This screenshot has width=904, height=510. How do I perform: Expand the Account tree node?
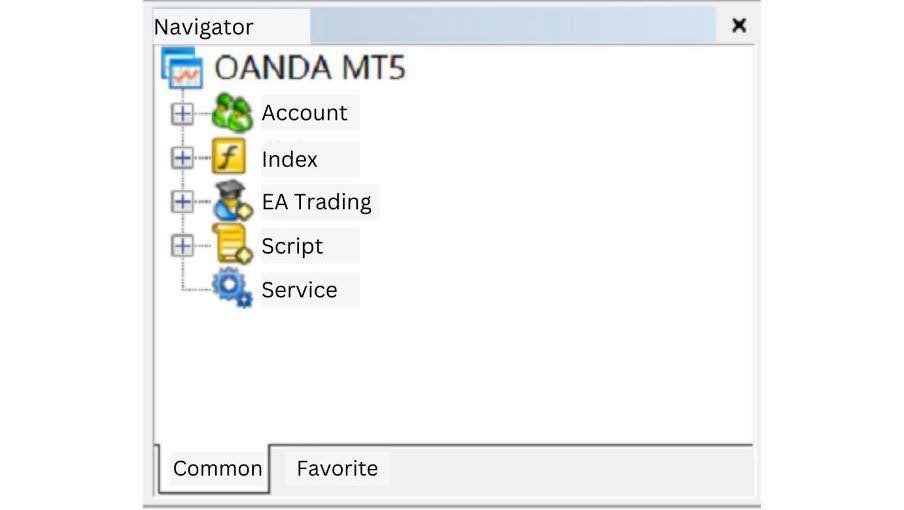click(182, 113)
